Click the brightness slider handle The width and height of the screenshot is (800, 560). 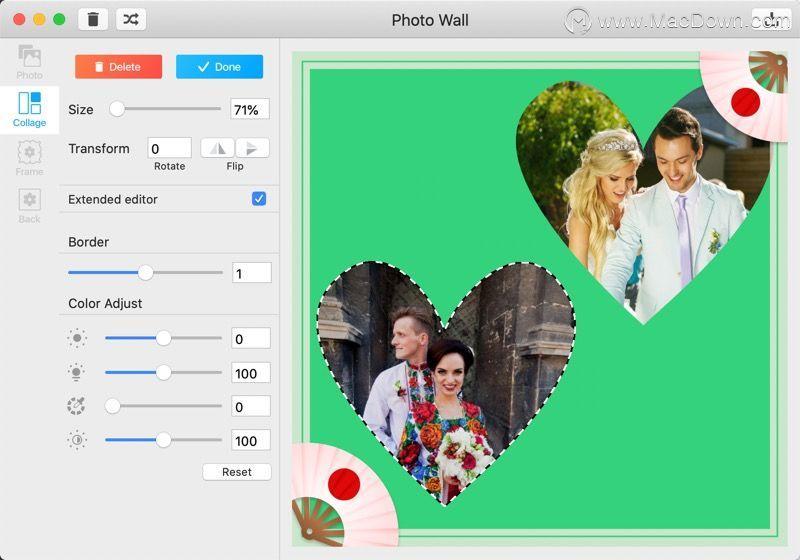point(163,338)
